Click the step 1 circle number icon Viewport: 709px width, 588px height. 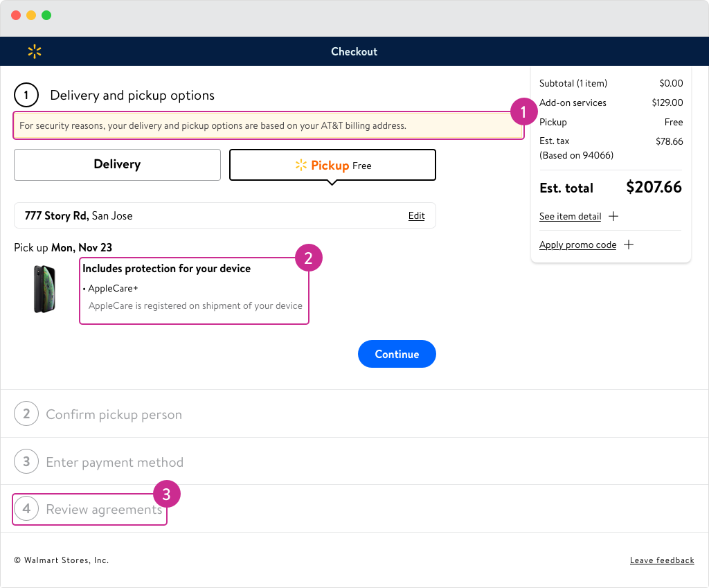click(x=26, y=96)
